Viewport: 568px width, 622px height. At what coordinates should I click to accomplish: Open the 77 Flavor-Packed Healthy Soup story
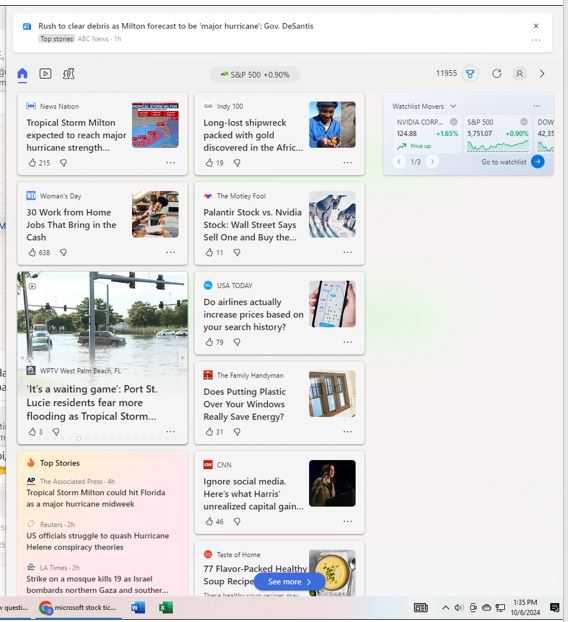coord(255,575)
